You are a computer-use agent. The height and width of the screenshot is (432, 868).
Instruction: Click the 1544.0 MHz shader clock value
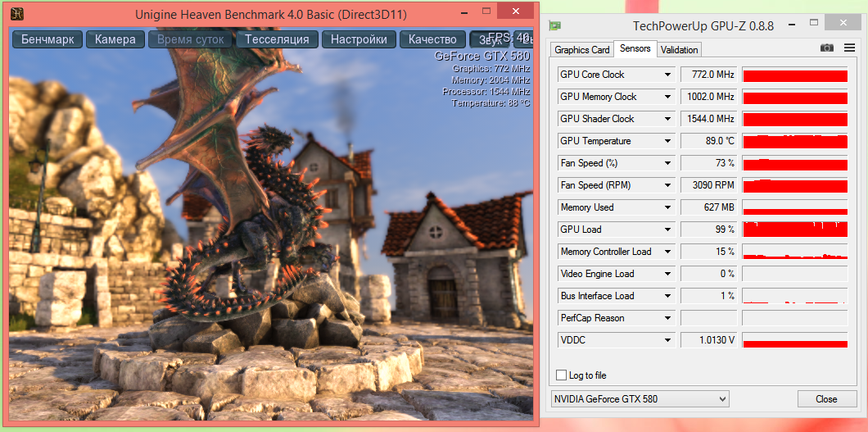coord(709,119)
